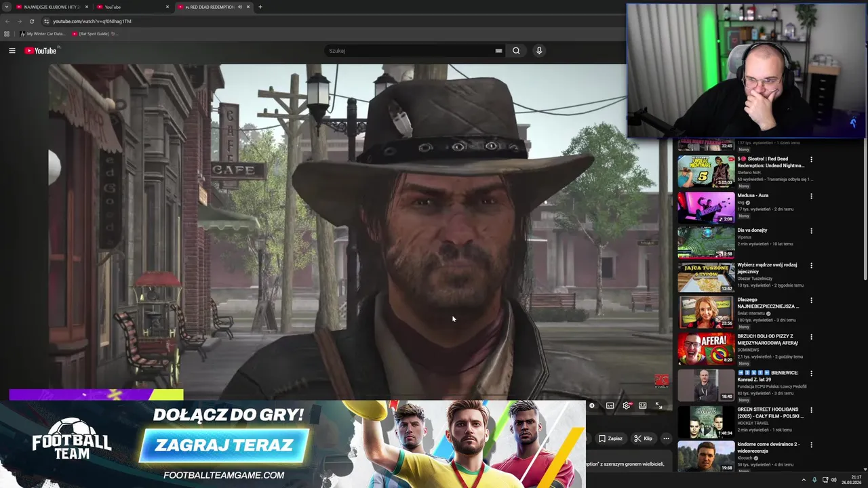
Task: Go to the YouTube home logo
Action: [x=41, y=50]
